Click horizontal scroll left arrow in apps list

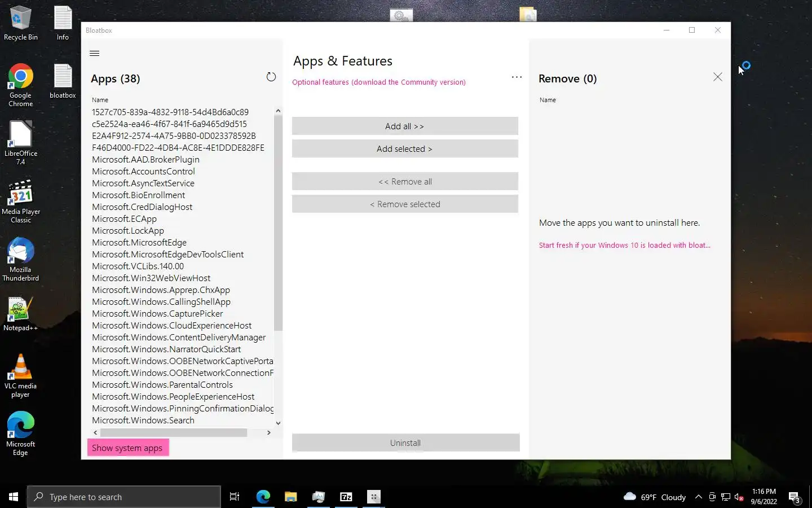95,432
